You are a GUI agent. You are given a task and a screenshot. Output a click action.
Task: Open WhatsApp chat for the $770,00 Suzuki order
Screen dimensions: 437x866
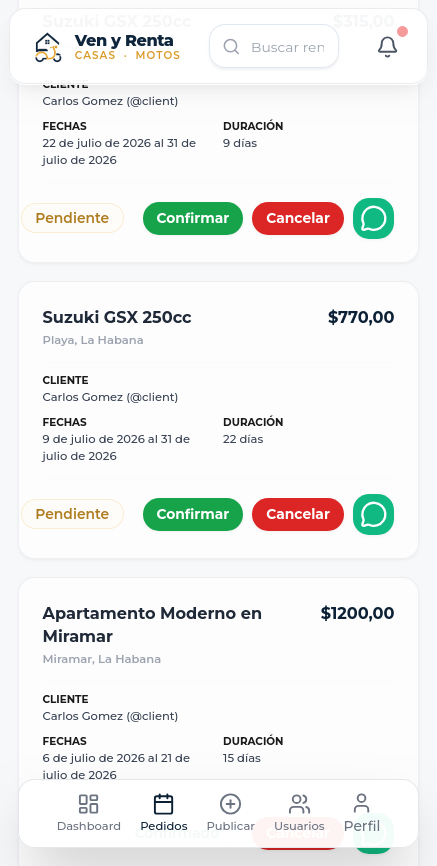tap(373, 514)
